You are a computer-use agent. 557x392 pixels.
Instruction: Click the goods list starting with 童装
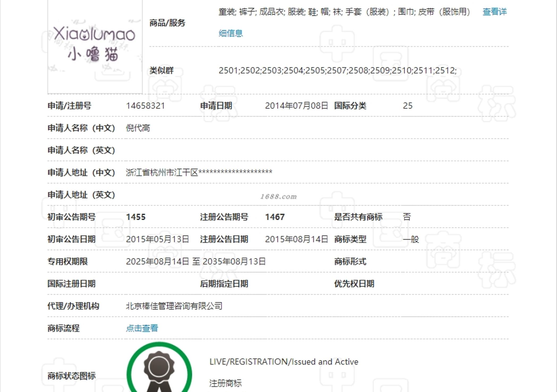pyautogui.click(x=344, y=12)
